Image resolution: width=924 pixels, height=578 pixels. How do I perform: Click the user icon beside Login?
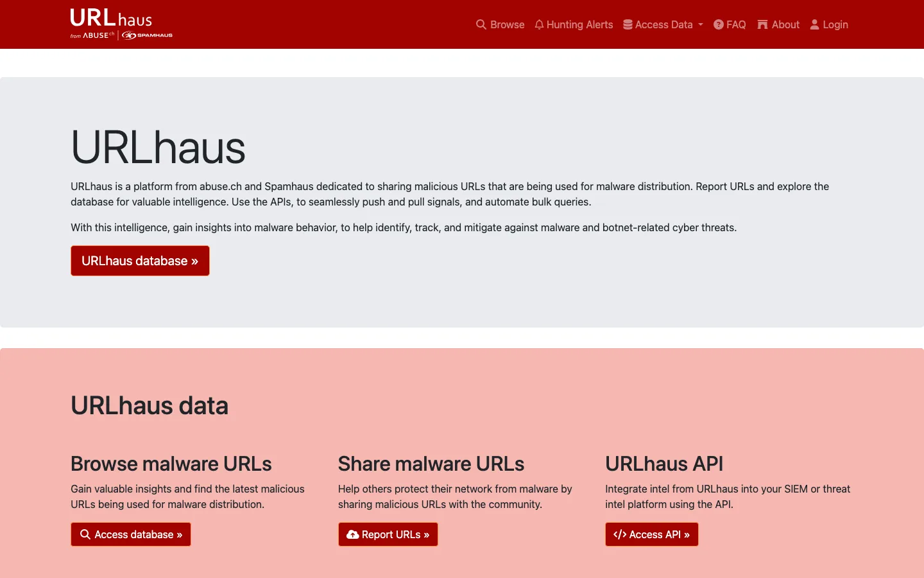815,24
